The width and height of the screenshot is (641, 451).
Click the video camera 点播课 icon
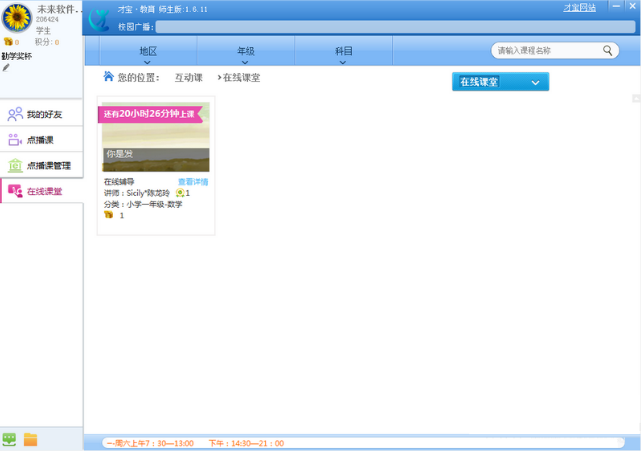[15, 140]
